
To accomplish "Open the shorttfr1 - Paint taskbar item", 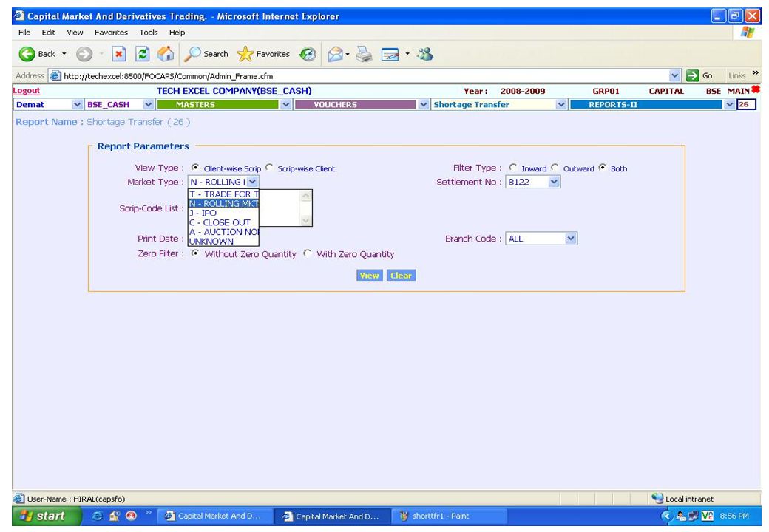I will (x=451, y=516).
